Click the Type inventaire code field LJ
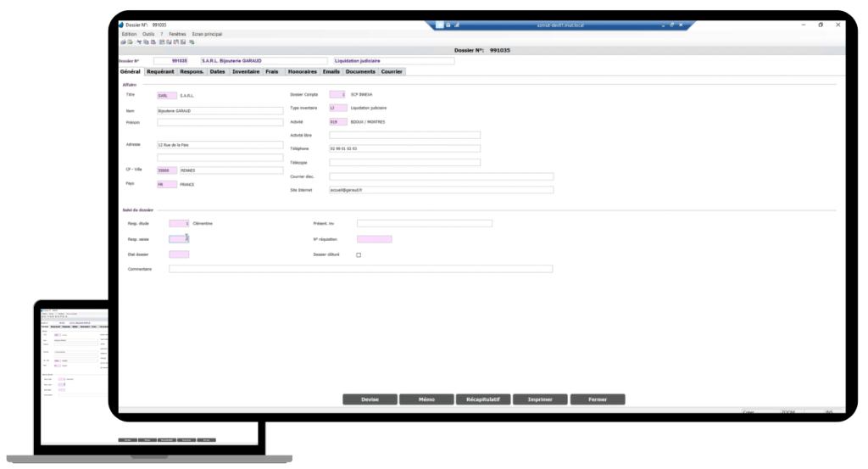Screen dimensions: 868x469 click(338, 108)
